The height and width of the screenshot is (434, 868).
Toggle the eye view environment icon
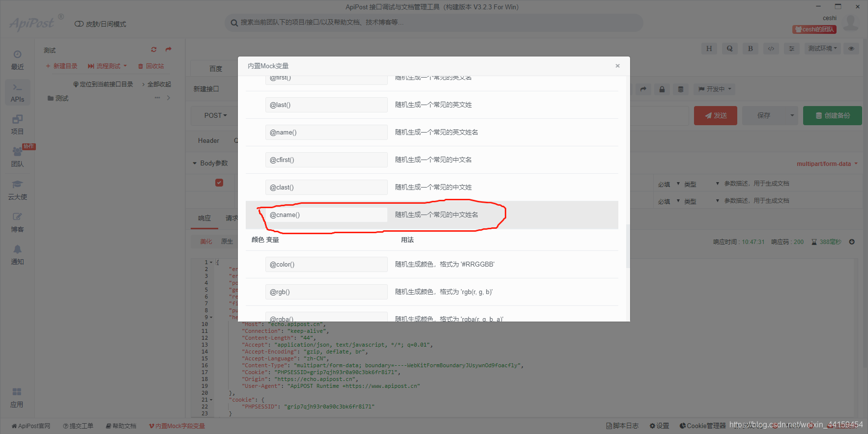[851, 49]
